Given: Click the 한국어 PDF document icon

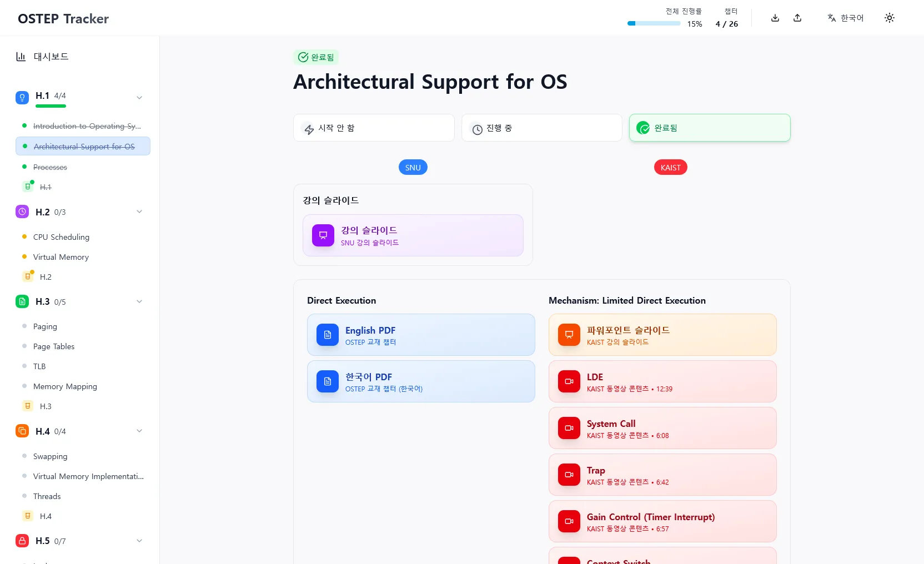Looking at the screenshot, I should (328, 381).
